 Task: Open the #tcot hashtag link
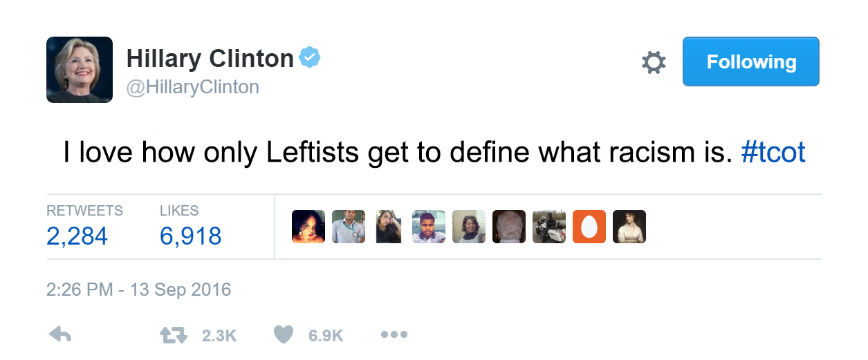(x=773, y=153)
